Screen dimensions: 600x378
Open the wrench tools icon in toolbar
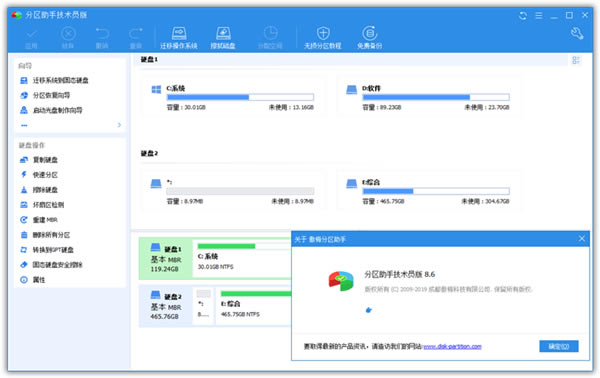point(577,34)
